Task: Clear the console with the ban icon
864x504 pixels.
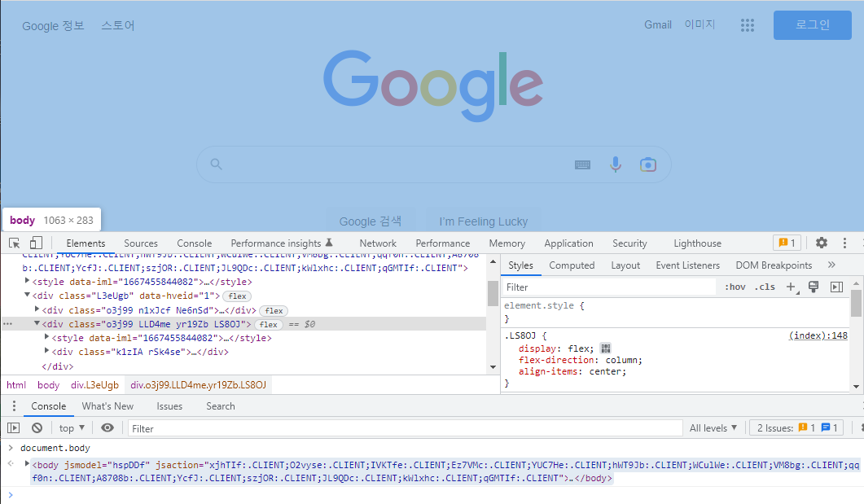Action: [37, 428]
